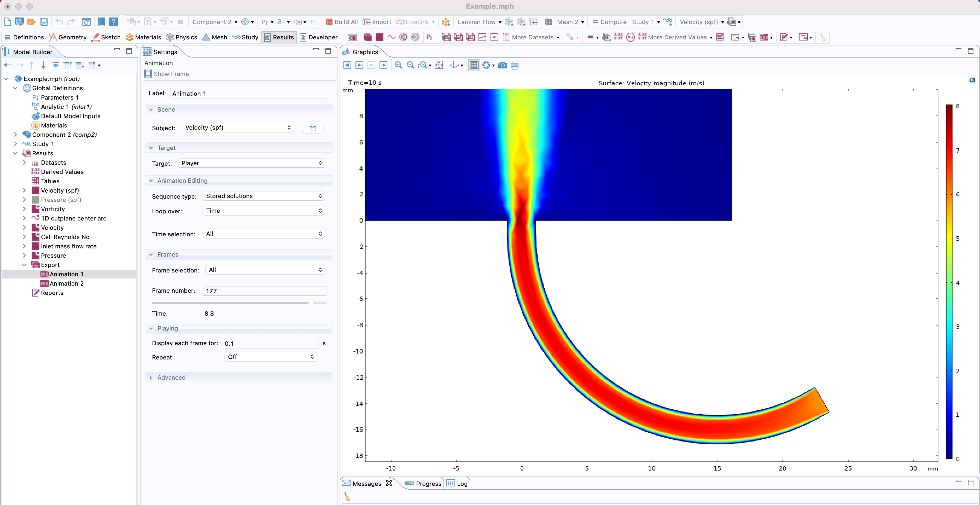This screenshot has width=980, height=505.
Task: Open the Sequence type dropdown
Action: coord(264,196)
